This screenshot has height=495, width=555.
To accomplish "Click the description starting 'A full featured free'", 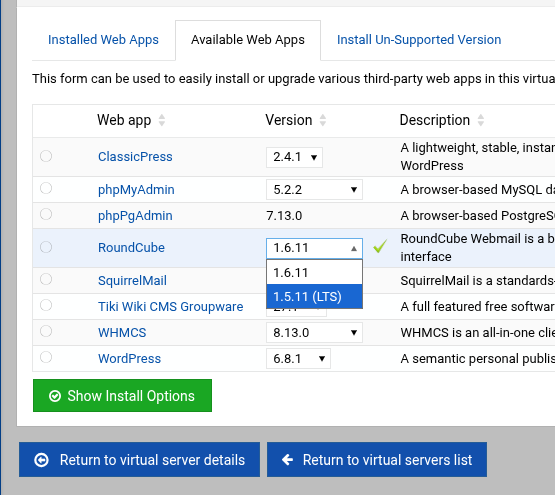I will 477,307.
